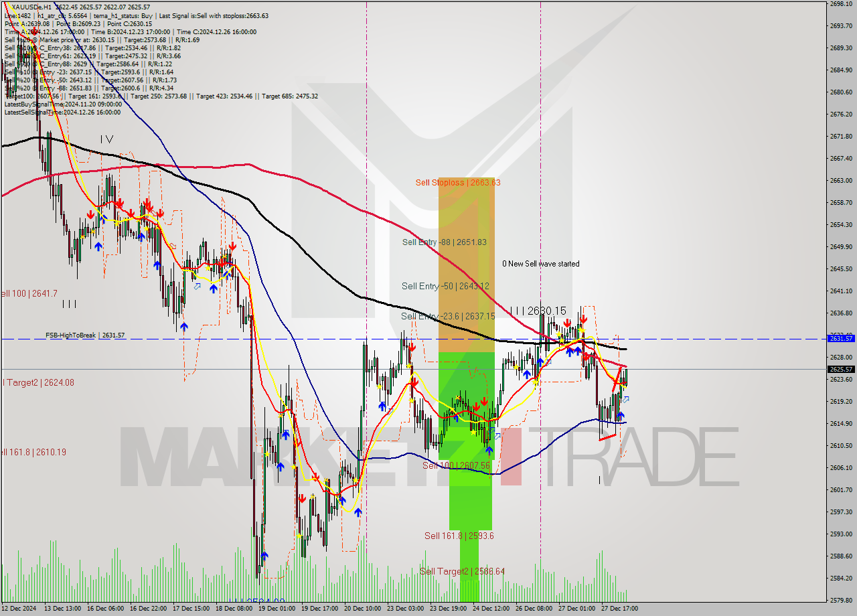Click the 2663.00 price axis value

point(840,180)
